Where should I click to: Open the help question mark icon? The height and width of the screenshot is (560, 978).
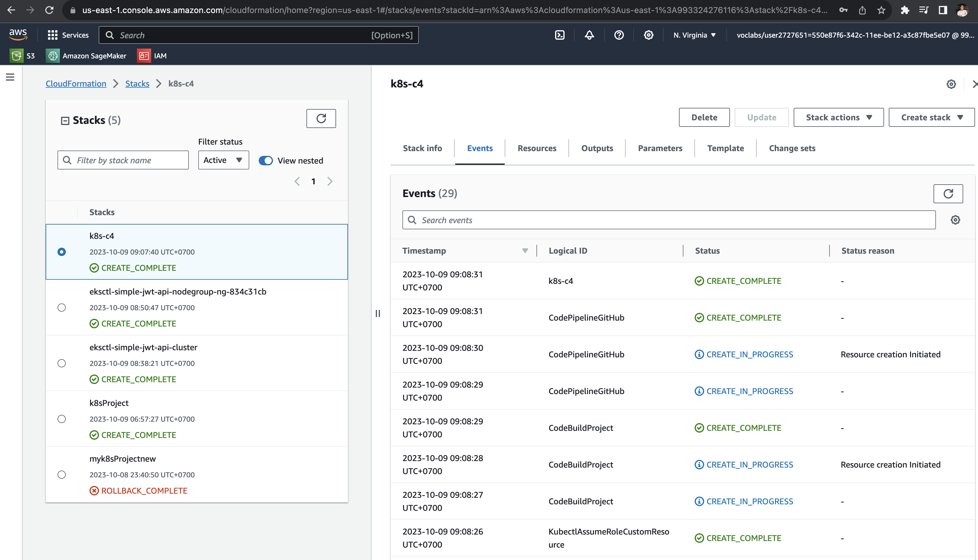[x=619, y=35]
